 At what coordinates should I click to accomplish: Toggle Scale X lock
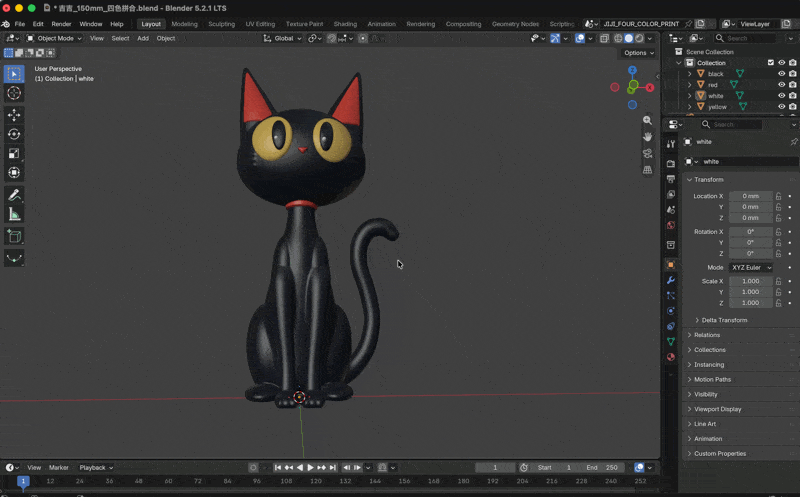click(x=779, y=281)
